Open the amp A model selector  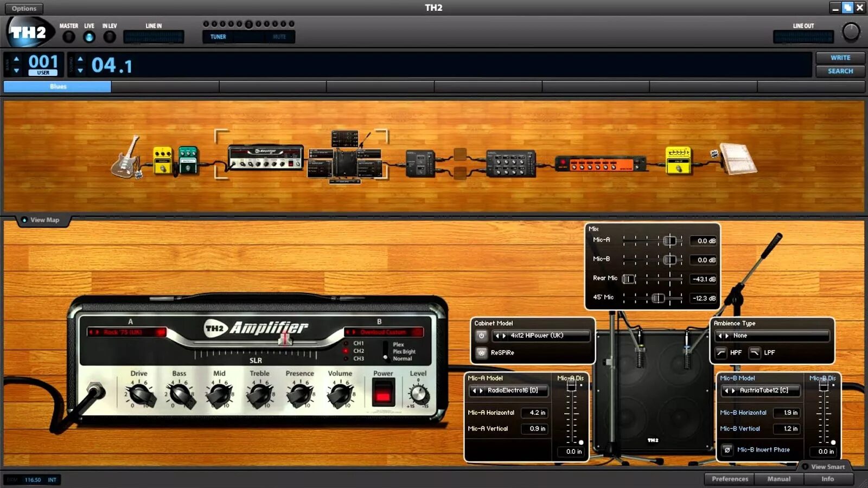click(127, 332)
